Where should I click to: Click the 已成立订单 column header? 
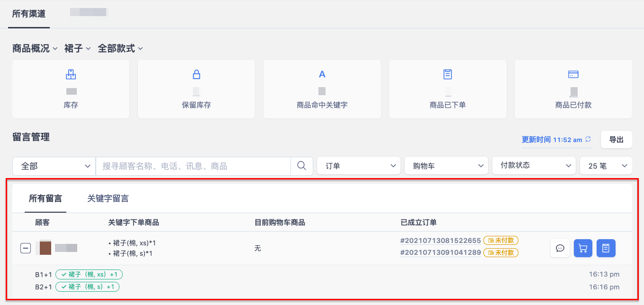[x=418, y=223]
